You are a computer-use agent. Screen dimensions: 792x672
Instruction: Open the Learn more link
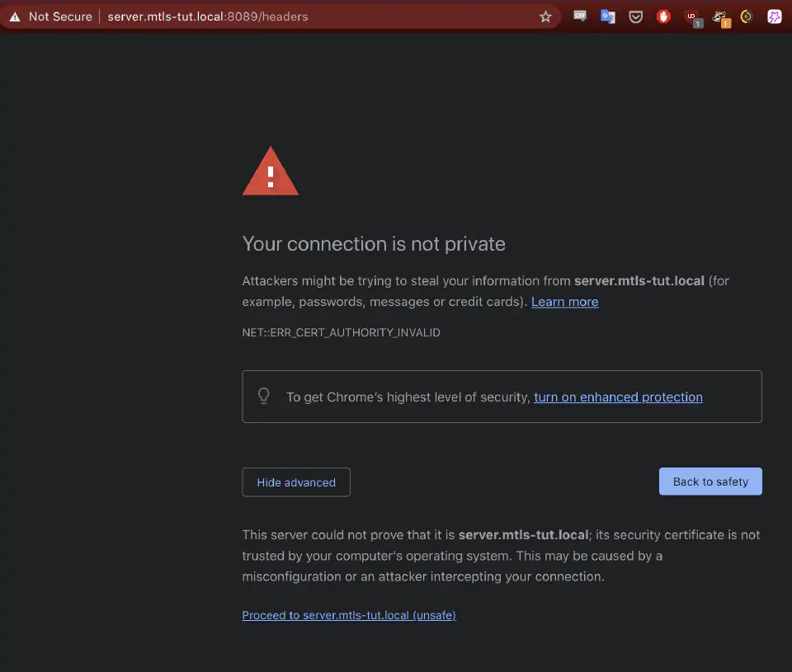coord(564,302)
